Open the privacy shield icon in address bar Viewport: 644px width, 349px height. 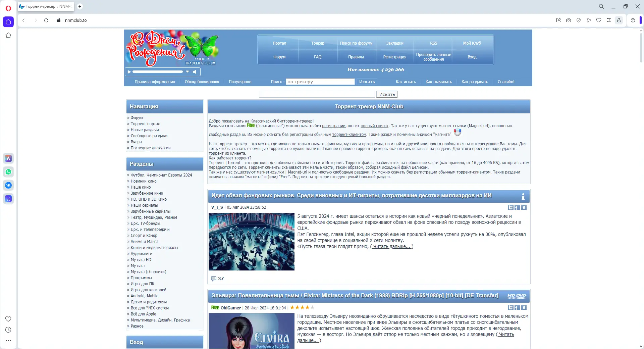tap(579, 20)
